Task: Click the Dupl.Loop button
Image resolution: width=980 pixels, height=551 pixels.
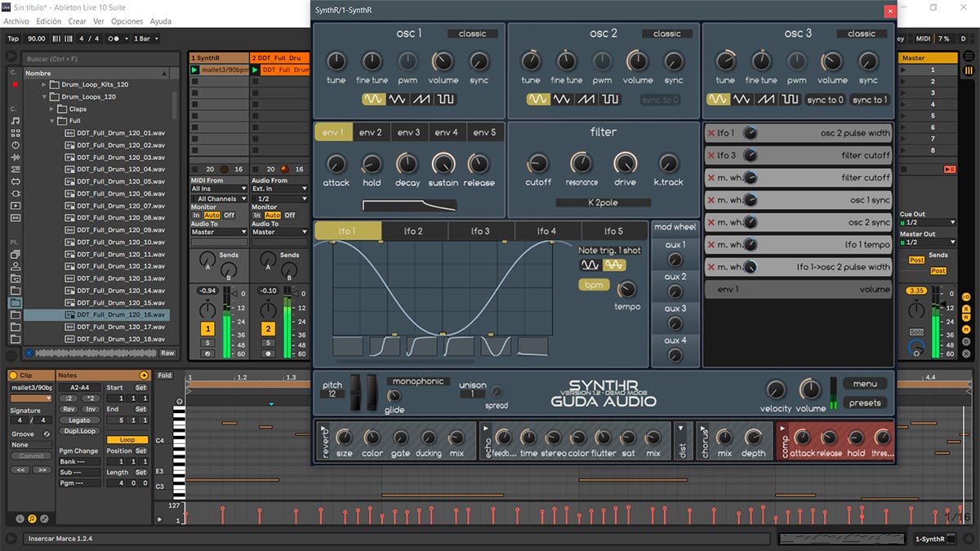Action: click(x=80, y=431)
